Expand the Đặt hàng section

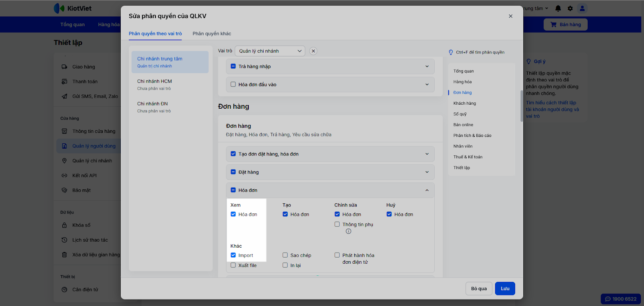click(427, 172)
